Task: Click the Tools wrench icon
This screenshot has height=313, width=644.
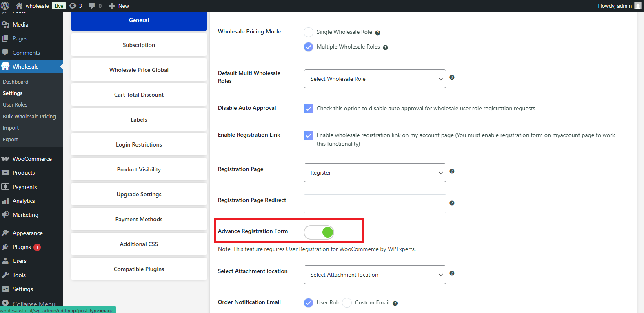Action: tap(5, 275)
